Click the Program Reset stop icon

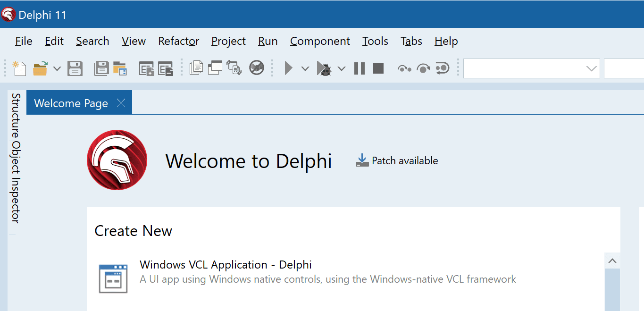378,68
